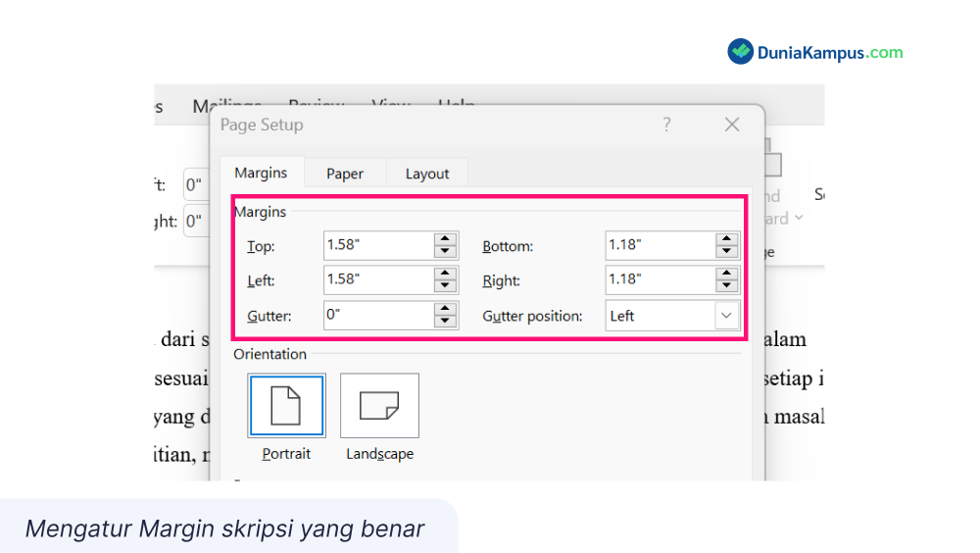Viewport: 980px width, 553px height.
Task: Increase Right margin with up arrow
Action: point(726,274)
